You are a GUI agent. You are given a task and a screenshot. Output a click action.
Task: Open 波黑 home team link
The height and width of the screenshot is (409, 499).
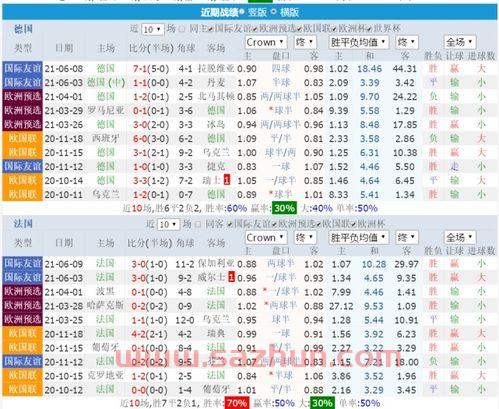(x=105, y=292)
